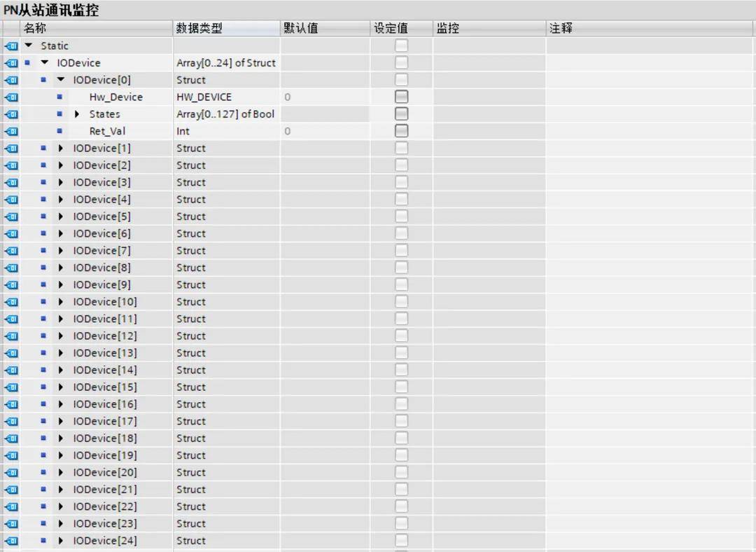Expand the States array

click(77, 114)
